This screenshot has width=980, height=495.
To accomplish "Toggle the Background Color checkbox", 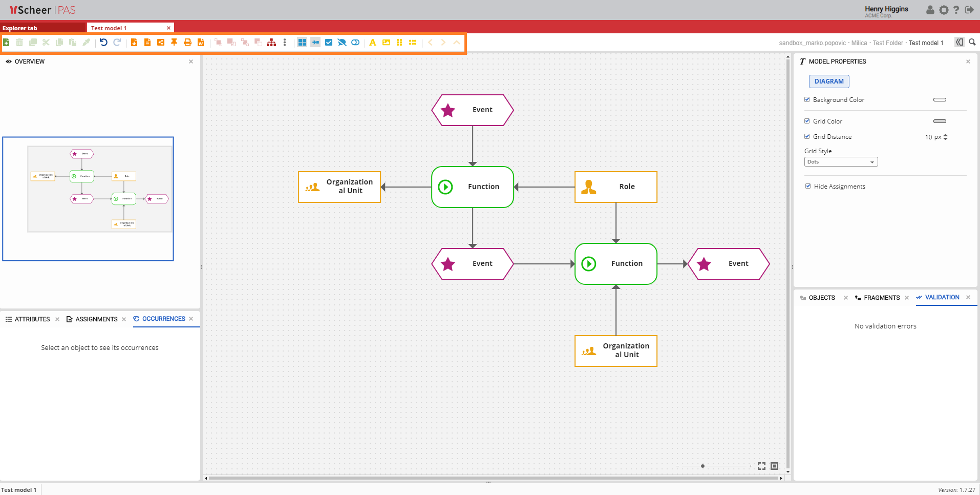I will coord(807,100).
